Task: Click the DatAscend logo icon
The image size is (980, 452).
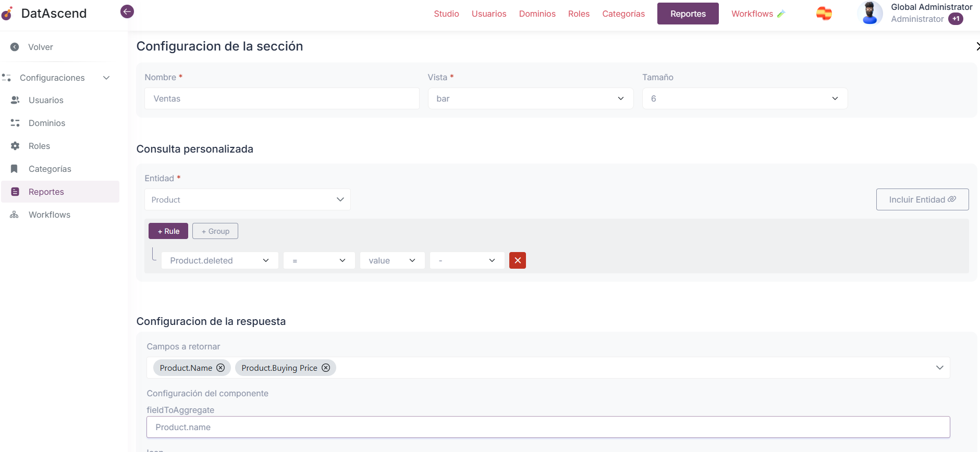Action: 7,14
